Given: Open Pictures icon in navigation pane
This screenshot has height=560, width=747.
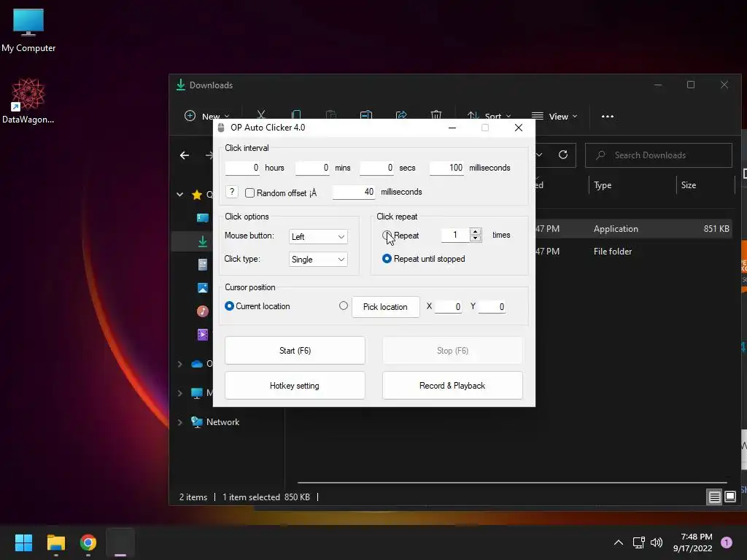Looking at the screenshot, I should (203, 287).
